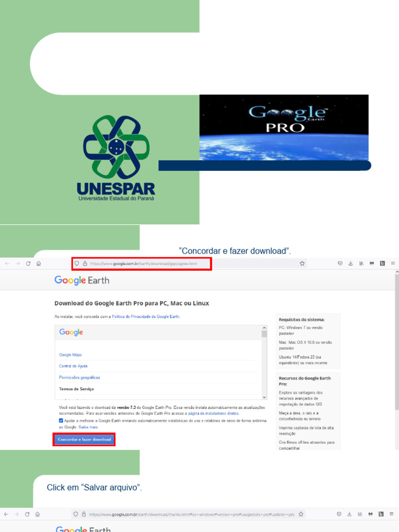Image resolution: width=399 pixels, height=532 pixels.
Task: Open tracking protection shield on thanks.html page
Action: (76, 514)
